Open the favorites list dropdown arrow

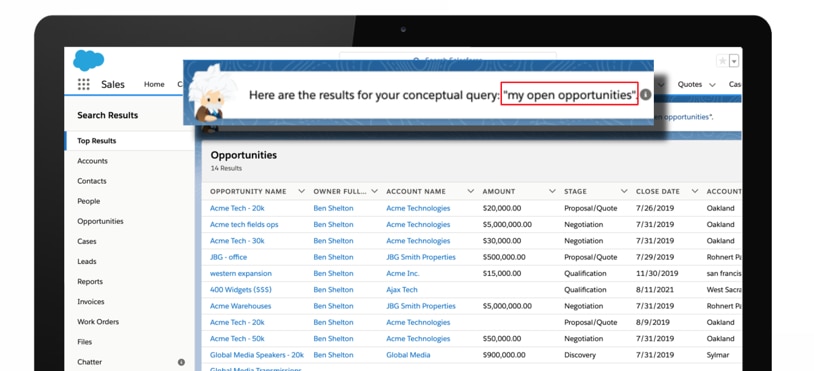click(x=734, y=61)
